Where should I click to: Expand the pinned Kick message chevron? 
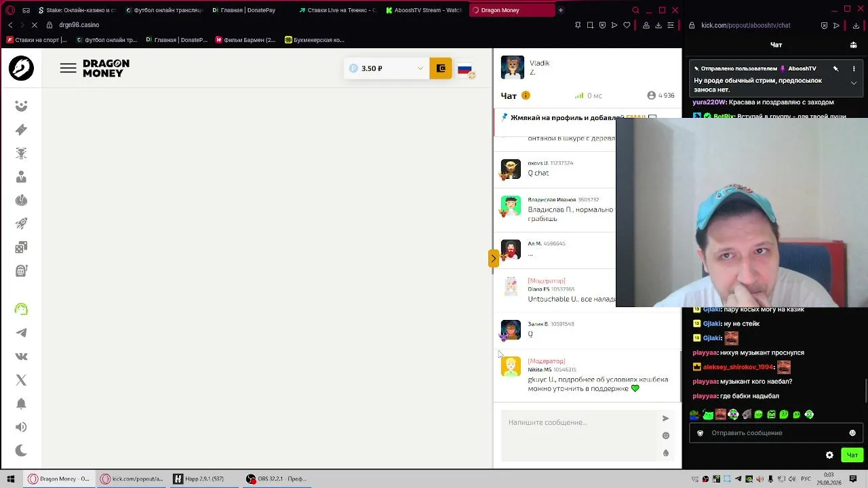(854, 83)
